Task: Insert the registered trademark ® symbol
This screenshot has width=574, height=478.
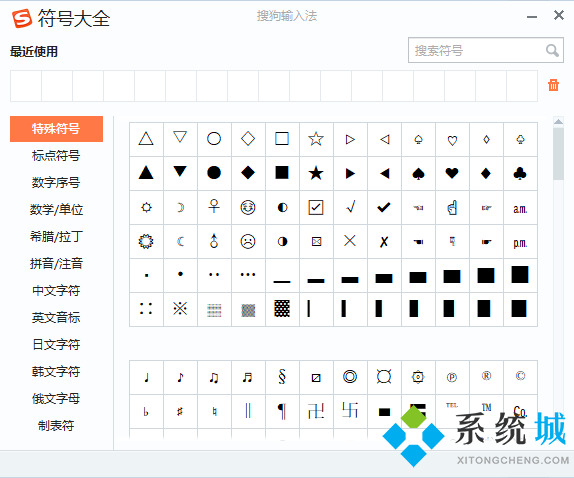Action: pos(486,377)
